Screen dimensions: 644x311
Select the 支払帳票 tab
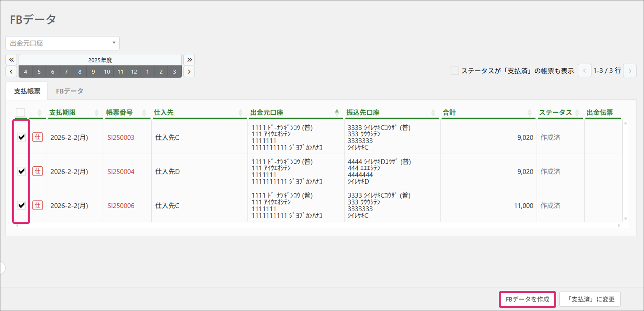[27, 91]
